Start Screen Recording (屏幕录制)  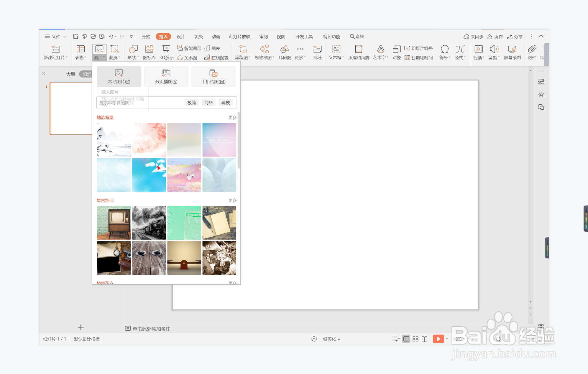tap(512, 52)
